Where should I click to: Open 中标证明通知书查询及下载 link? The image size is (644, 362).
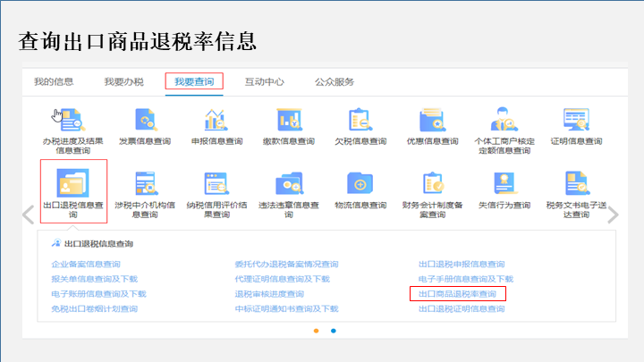pos(287,308)
